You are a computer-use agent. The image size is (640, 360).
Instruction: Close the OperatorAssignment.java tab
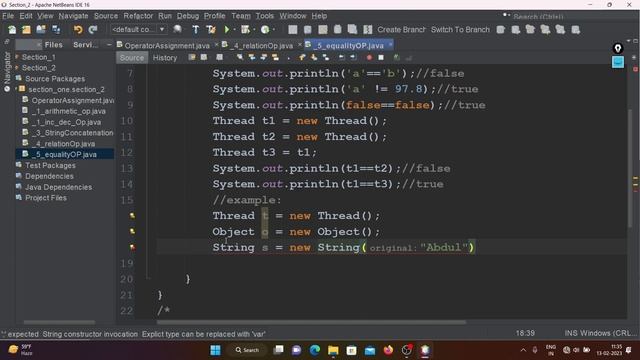point(216,44)
